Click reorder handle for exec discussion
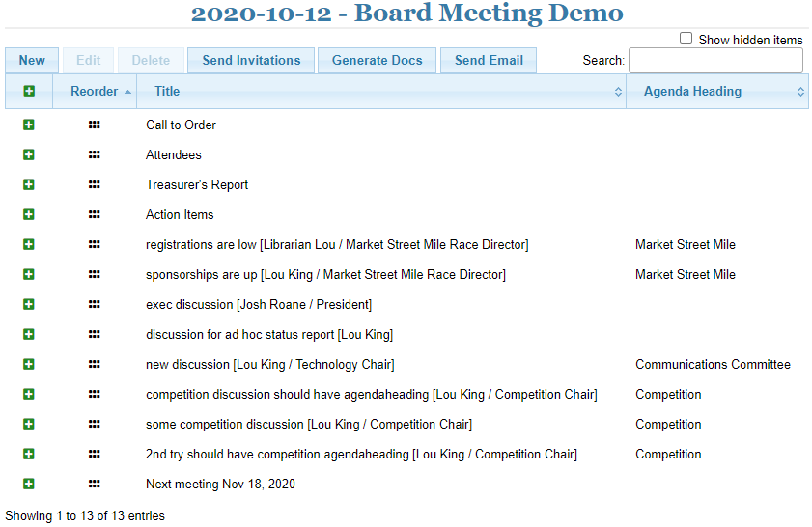 coord(95,304)
